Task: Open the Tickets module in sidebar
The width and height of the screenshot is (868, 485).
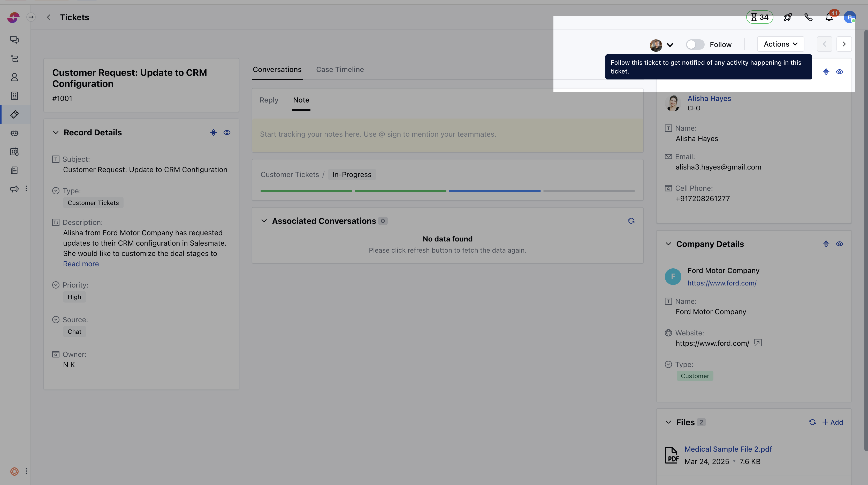Action: 14,114
